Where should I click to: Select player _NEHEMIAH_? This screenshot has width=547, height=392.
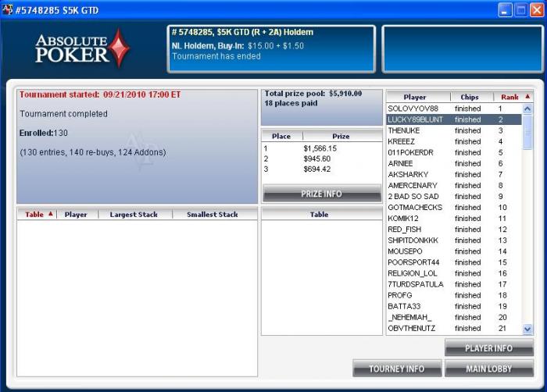click(454, 317)
